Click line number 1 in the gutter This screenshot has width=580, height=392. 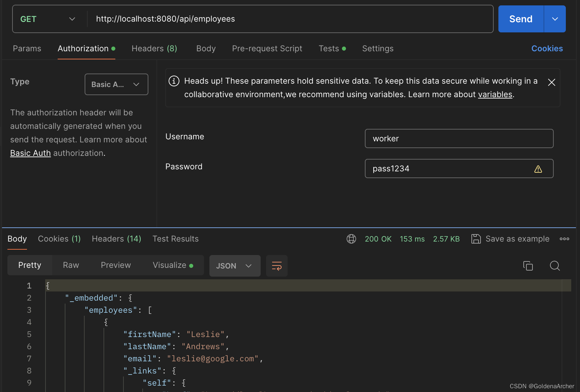click(x=29, y=286)
